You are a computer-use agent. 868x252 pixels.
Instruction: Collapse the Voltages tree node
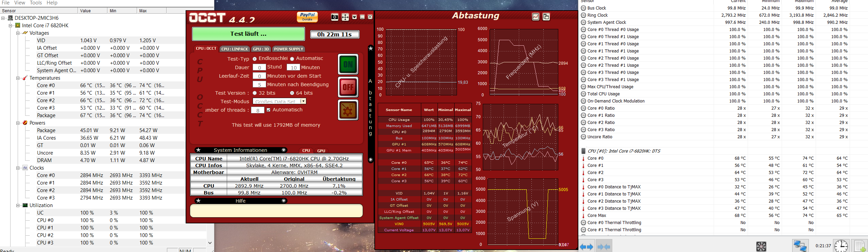[x=18, y=33]
